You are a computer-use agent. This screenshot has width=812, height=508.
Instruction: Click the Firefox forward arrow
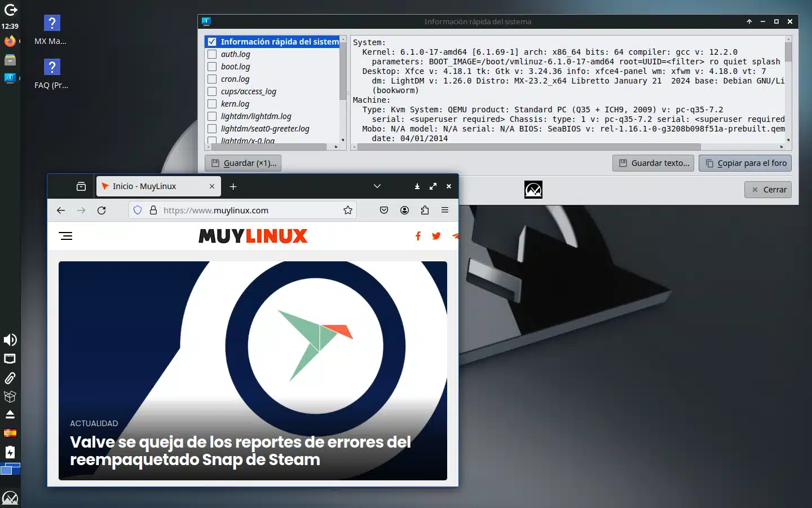tap(81, 210)
